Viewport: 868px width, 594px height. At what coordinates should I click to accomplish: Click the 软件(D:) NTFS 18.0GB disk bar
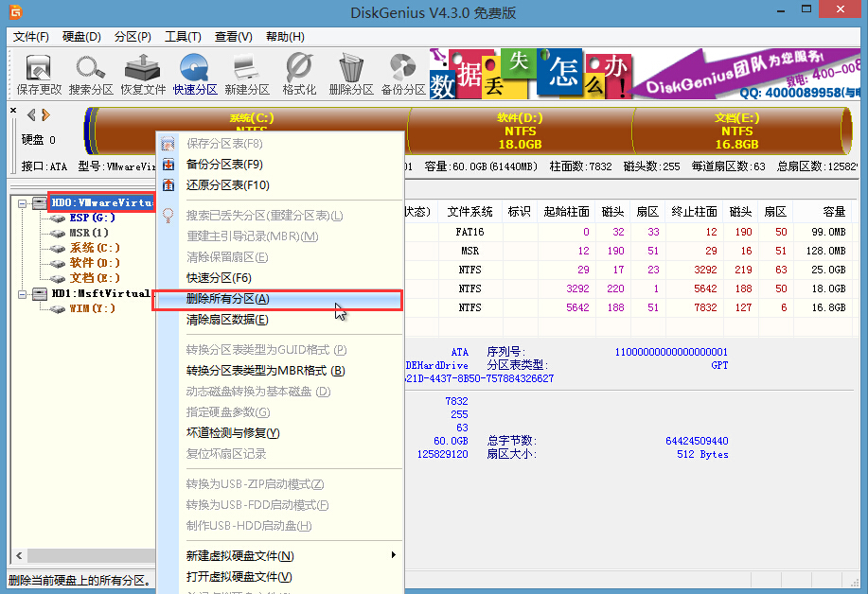point(520,131)
